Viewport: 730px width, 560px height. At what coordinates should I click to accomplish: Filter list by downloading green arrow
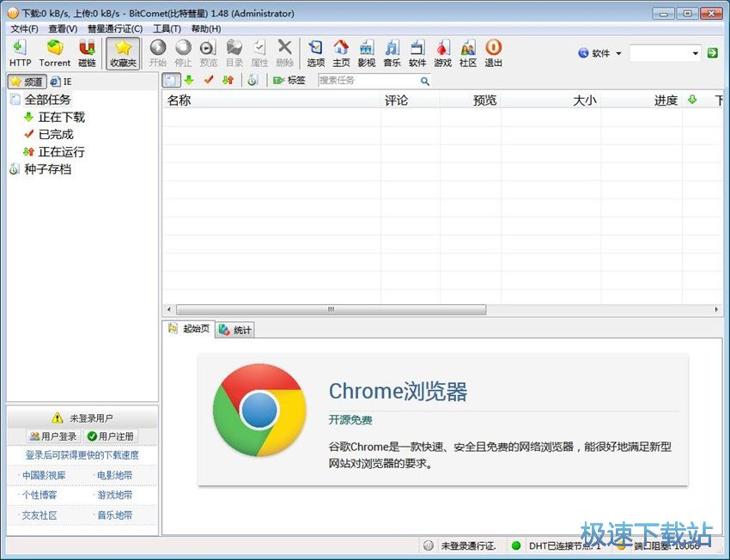pyautogui.click(x=189, y=81)
